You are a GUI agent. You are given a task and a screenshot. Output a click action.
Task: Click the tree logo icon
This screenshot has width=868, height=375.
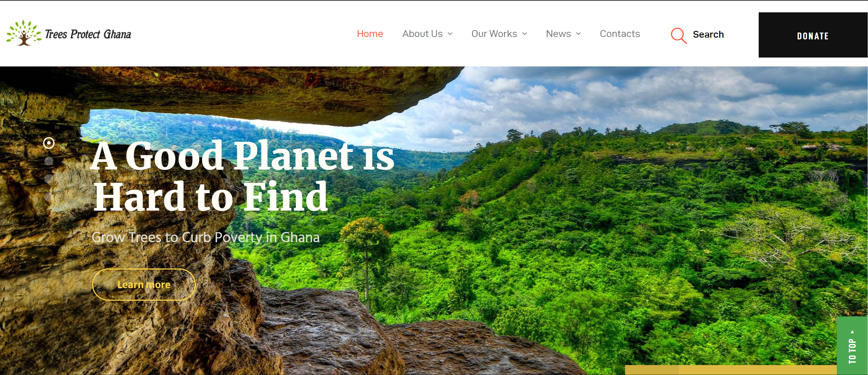pyautogui.click(x=24, y=33)
